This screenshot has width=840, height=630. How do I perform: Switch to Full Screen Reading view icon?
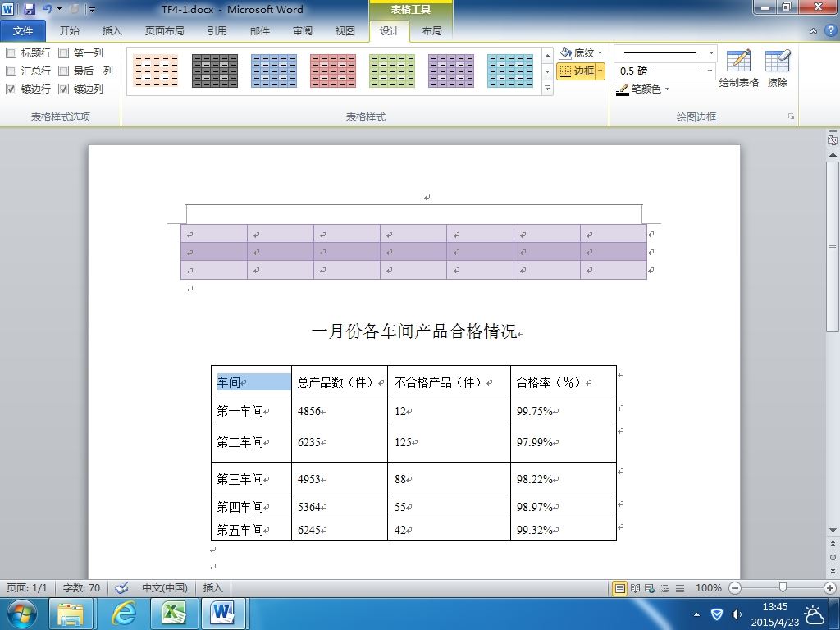click(x=636, y=588)
